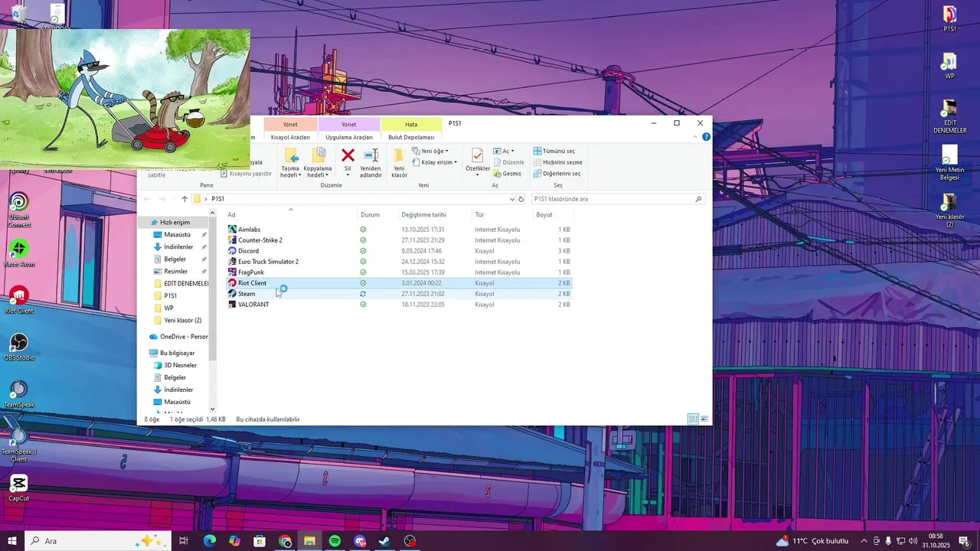
Task: Collapse the ribbon with the chevron
Action: point(695,137)
